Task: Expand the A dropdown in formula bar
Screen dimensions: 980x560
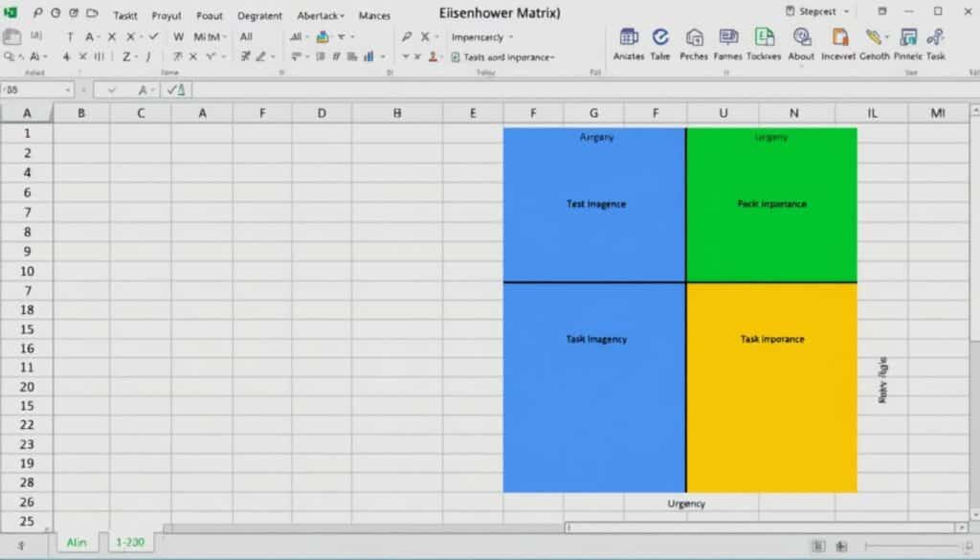Action: tap(152, 90)
